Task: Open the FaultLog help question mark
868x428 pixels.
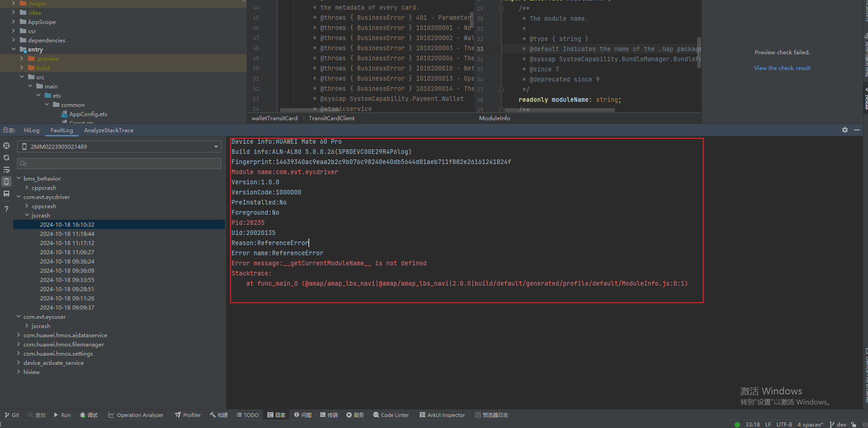Action: [6, 209]
